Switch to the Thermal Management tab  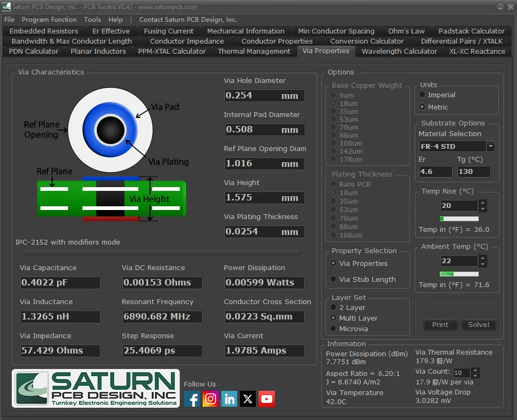tap(254, 52)
